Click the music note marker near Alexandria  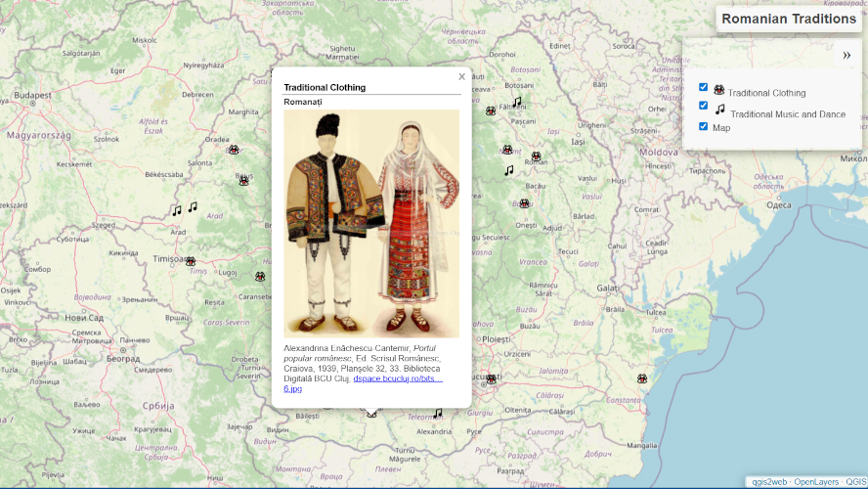[438, 414]
